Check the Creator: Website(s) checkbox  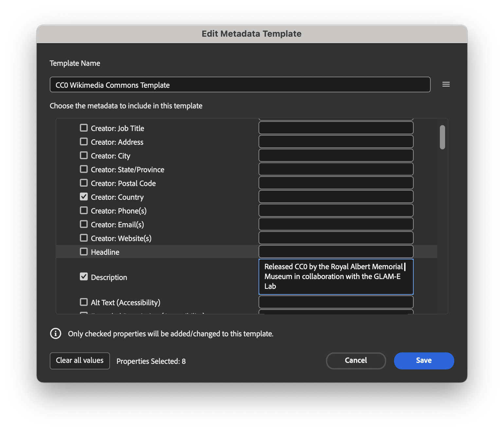click(x=84, y=238)
